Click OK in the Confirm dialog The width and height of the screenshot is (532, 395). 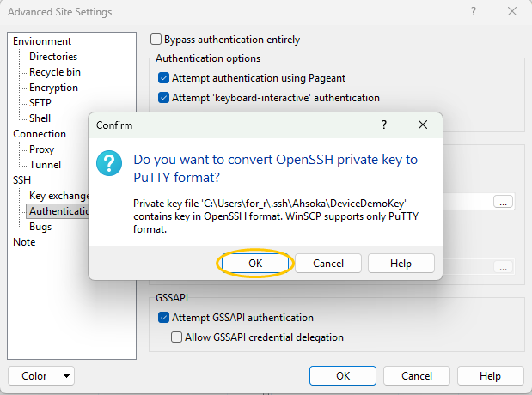254,264
